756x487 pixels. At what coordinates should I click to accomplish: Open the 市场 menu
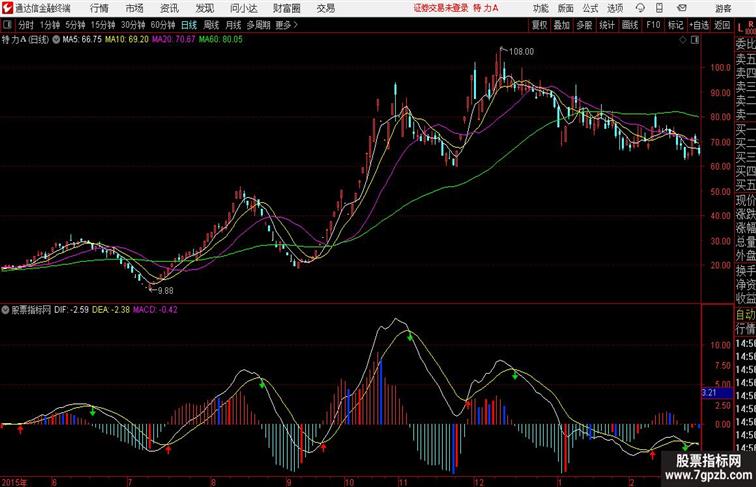click(x=134, y=8)
